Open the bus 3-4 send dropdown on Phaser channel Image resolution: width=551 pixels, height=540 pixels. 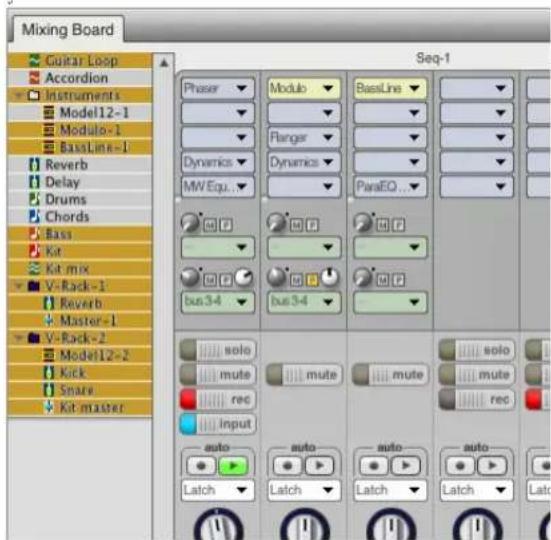click(218, 301)
